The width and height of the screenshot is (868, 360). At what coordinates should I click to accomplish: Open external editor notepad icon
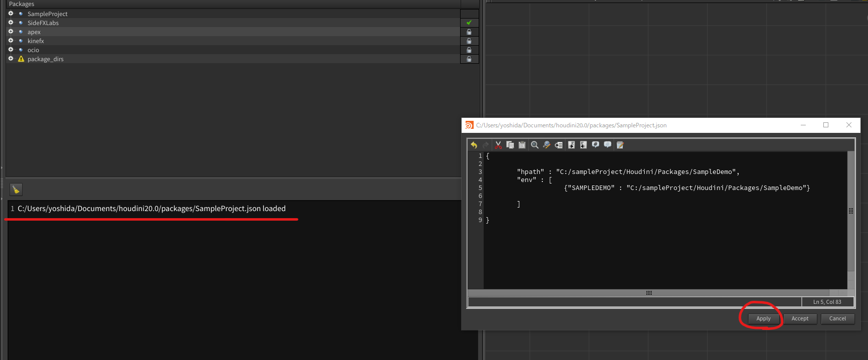[620, 145]
